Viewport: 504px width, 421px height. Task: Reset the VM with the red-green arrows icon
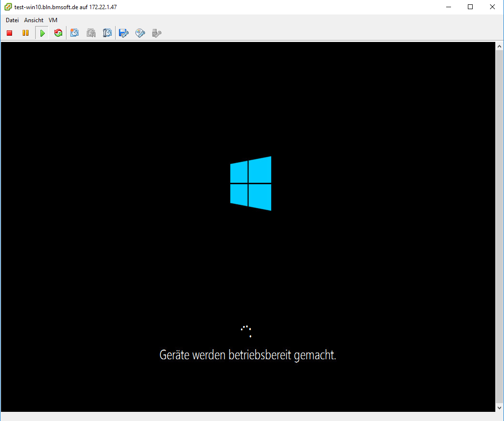pos(58,33)
